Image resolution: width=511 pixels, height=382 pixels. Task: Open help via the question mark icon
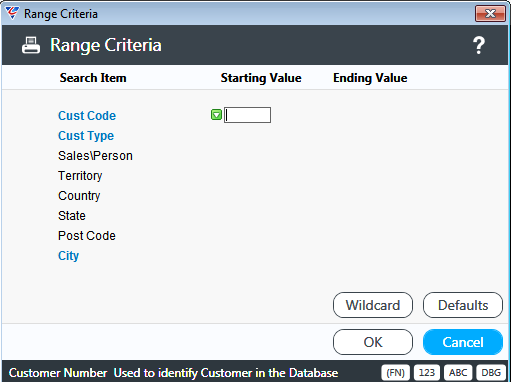tap(479, 45)
